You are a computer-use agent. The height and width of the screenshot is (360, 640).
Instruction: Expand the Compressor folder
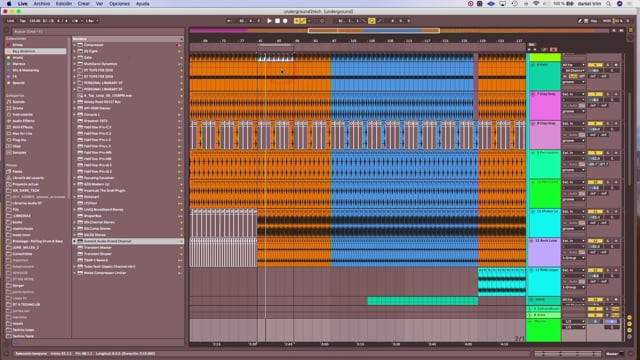coord(75,45)
